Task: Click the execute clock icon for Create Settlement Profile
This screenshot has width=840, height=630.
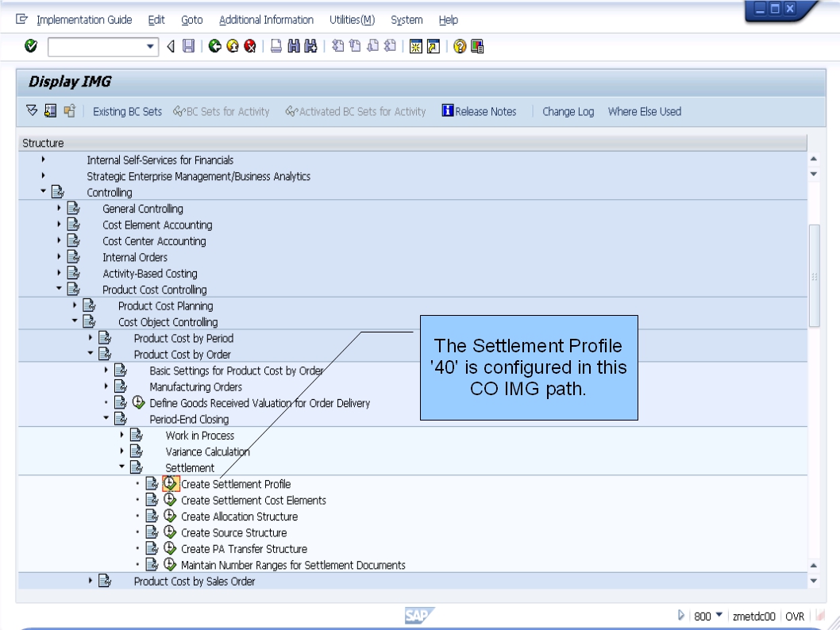Action: 171,484
